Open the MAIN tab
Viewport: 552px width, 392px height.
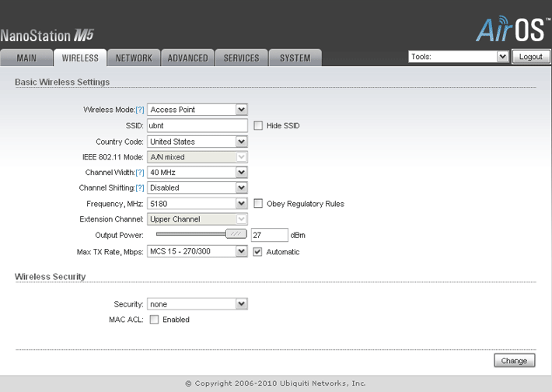[x=26, y=58]
